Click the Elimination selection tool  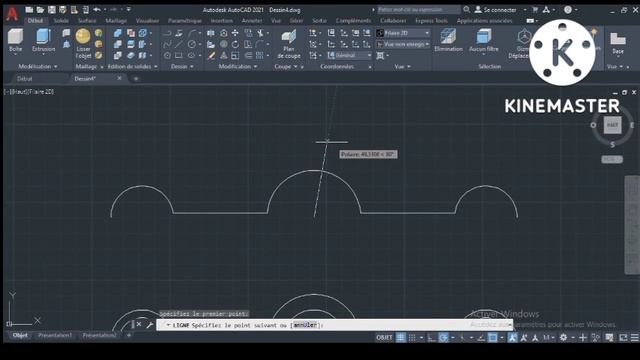click(x=448, y=40)
